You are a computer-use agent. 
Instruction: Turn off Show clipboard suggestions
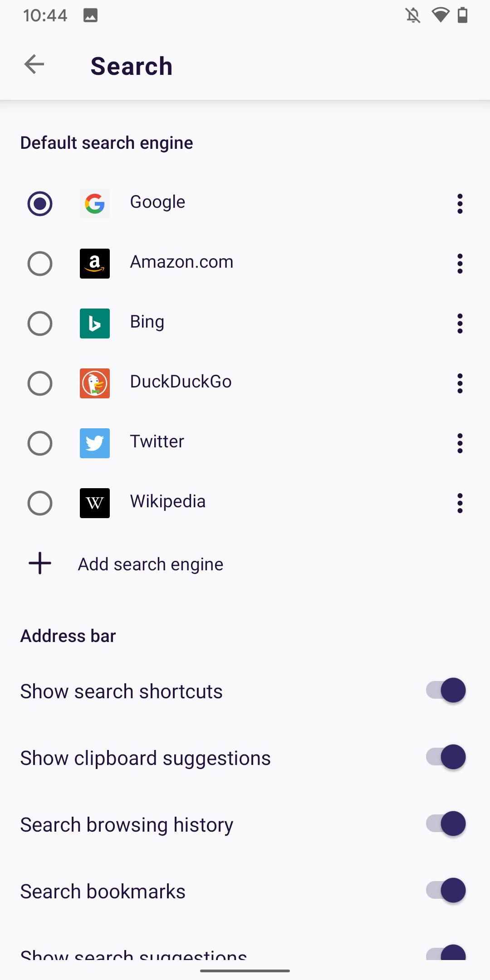tap(446, 757)
